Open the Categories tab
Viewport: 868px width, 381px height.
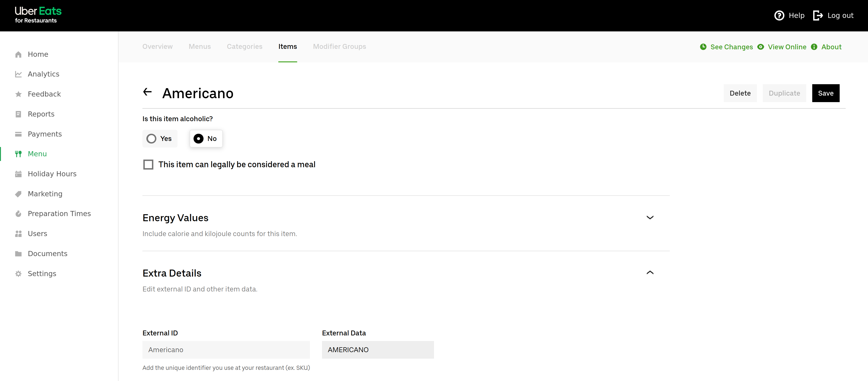click(245, 47)
